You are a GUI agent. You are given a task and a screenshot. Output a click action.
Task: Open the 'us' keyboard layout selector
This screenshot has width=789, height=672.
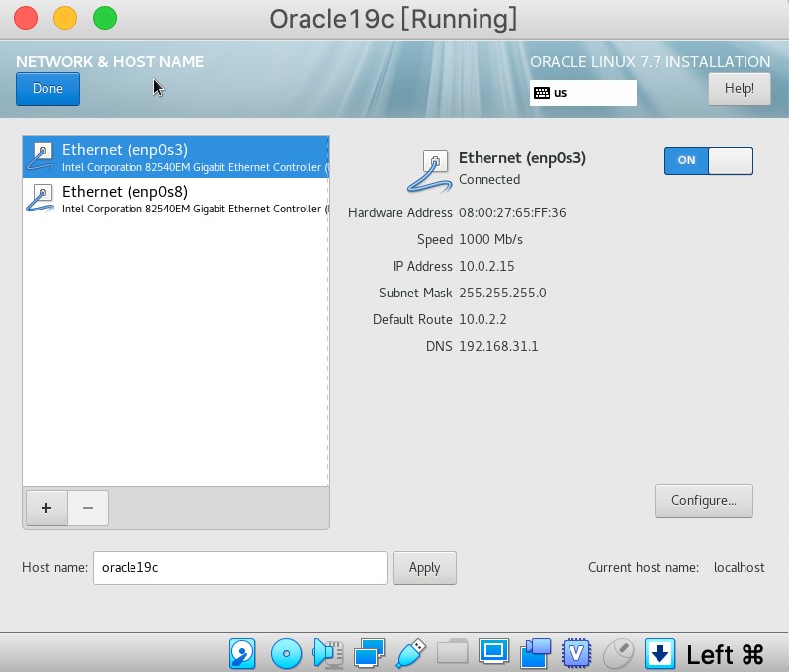582,93
